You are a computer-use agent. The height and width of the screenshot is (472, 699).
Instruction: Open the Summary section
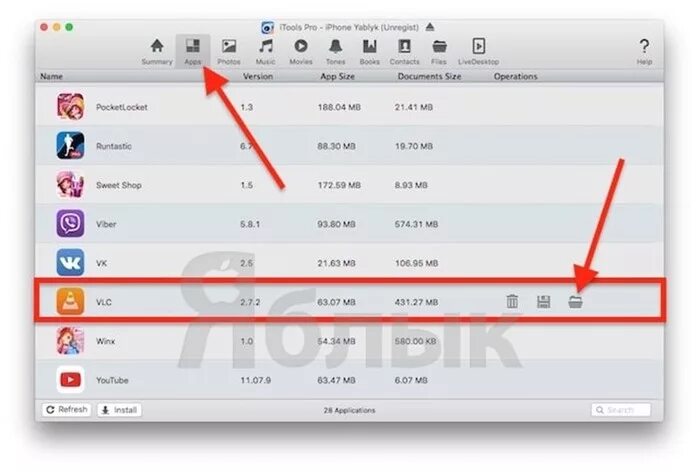click(x=157, y=52)
